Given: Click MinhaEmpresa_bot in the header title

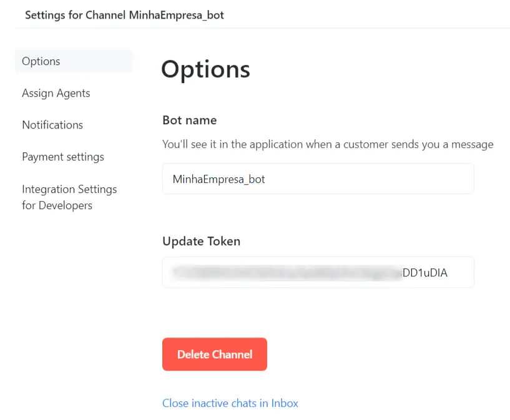Looking at the screenshot, I should (177, 15).
